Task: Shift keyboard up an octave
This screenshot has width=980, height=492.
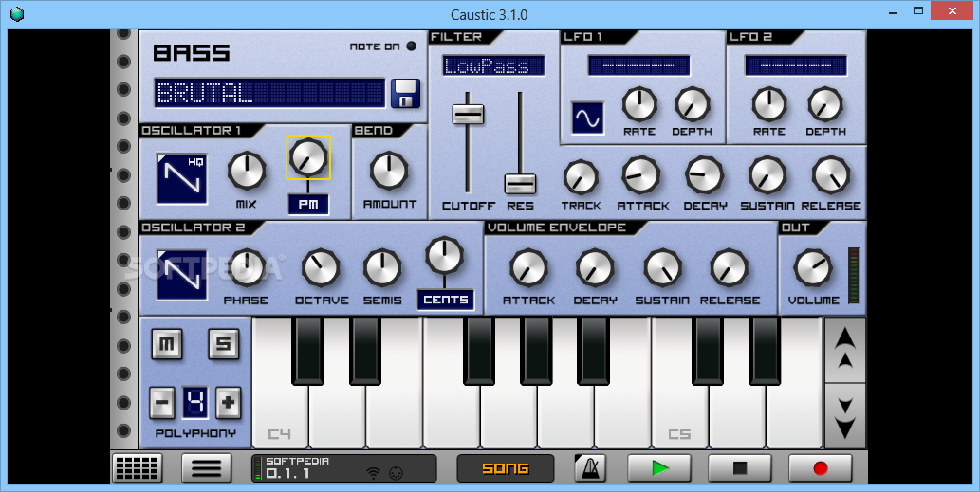Action: tap(845, 350)
